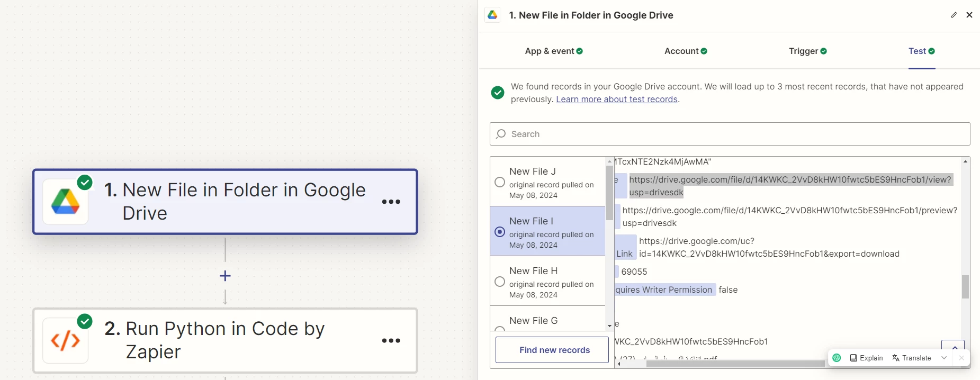
Task: Switch to the Account tab
Action: point(686,51)
